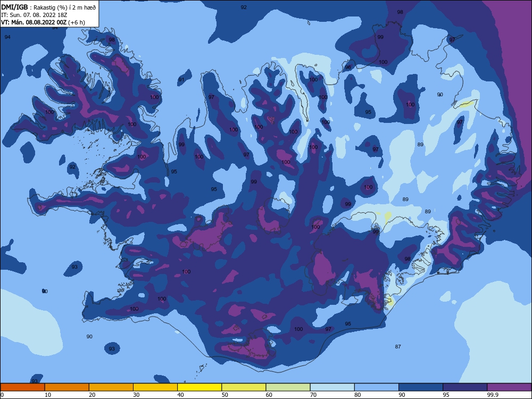Select the '60' legend scale label
The height and width of the screenshot is (399, 532).
click(x=269, y=395)
